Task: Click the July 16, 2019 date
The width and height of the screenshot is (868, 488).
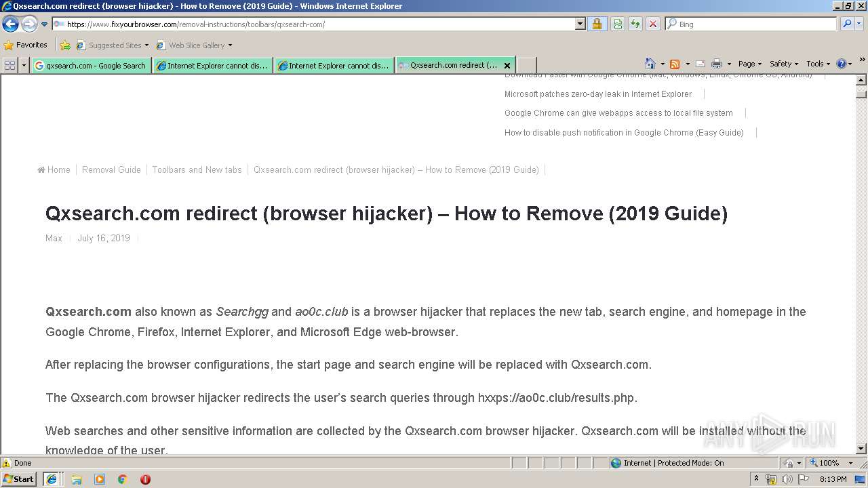Action: click(x=104, y=239)
